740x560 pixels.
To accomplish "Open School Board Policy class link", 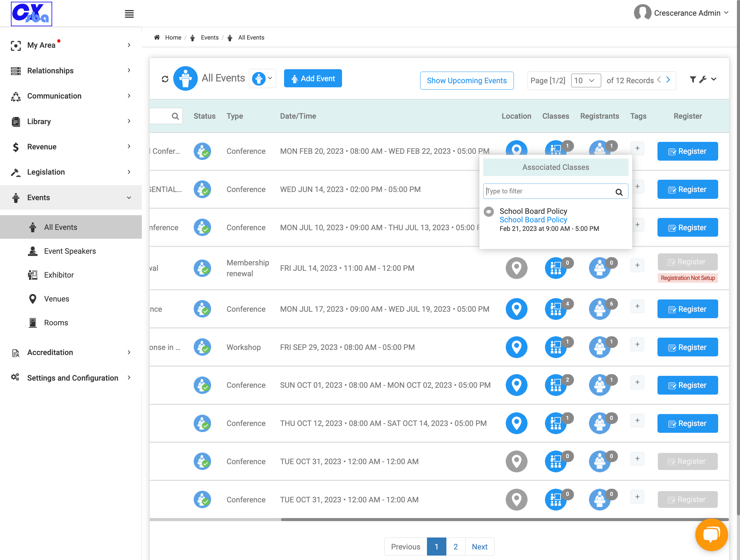I will (x=533, y=220).
